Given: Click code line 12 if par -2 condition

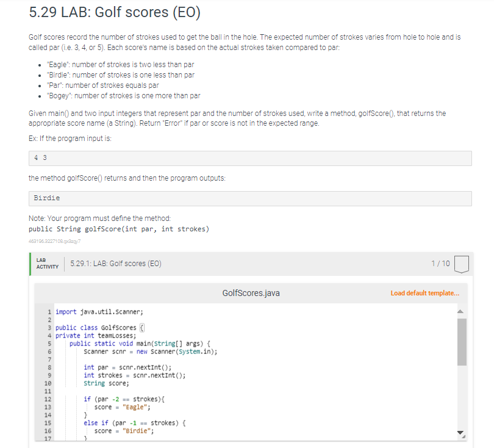Looking at the screenshot, I should point(124,399).
